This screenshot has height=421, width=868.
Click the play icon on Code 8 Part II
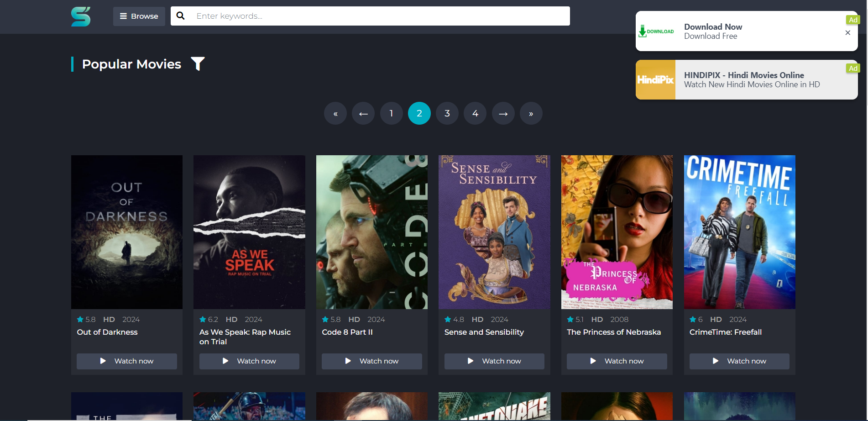349,361
